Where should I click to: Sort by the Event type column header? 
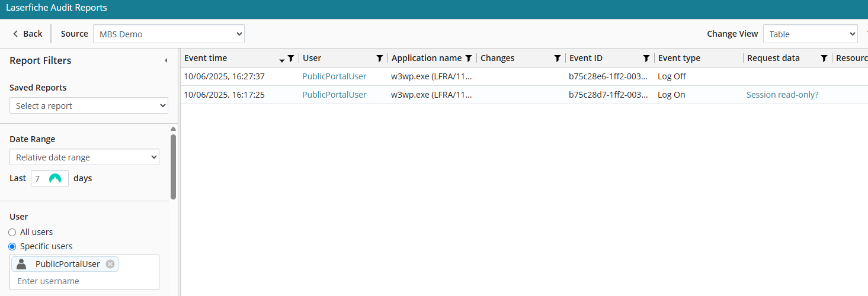pos(679,58)
